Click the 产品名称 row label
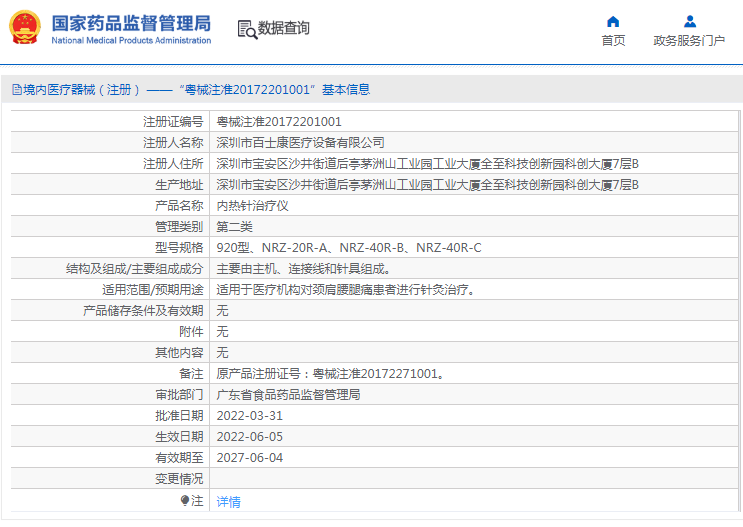This screenshot has width=743, height=527. coord(179,206)
